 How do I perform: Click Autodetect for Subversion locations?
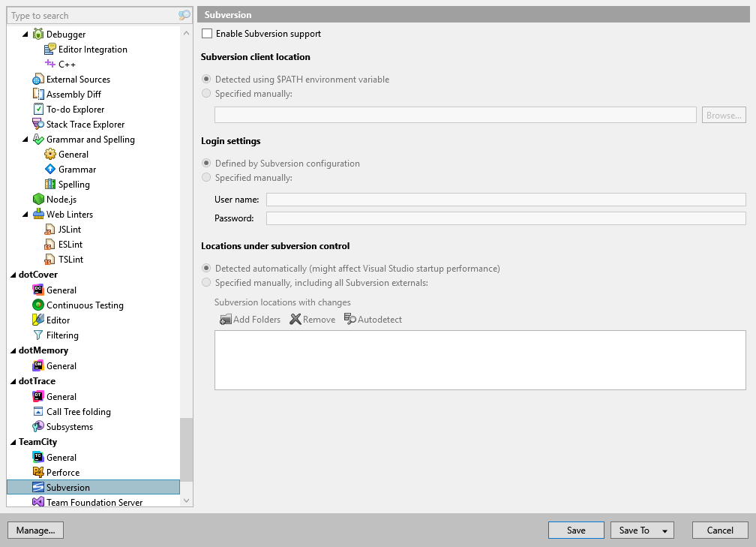click(x=373, y=319)
